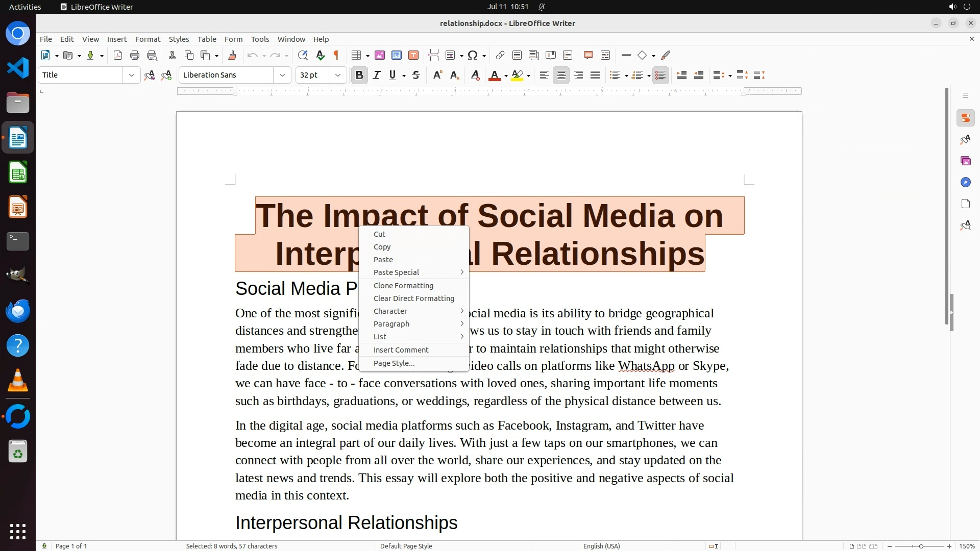The height and width of the screenshot is (551, 980).
Task: Open the Format menu
Action: 148,39
